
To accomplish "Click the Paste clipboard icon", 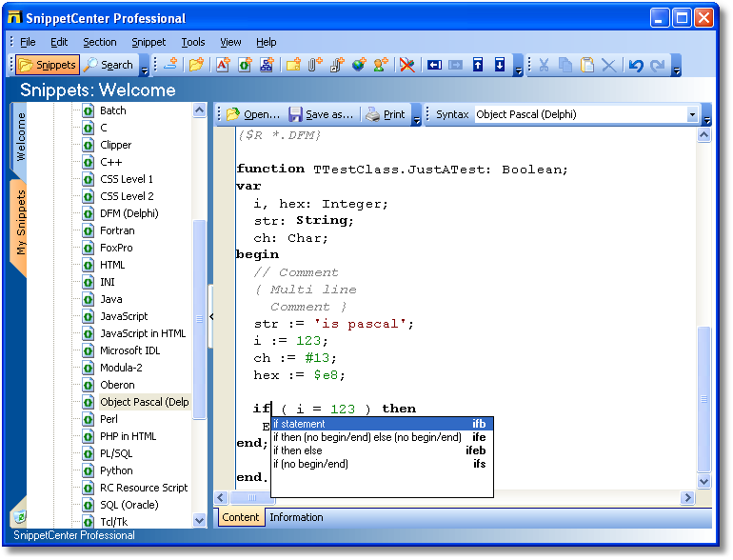I will 587,65.
